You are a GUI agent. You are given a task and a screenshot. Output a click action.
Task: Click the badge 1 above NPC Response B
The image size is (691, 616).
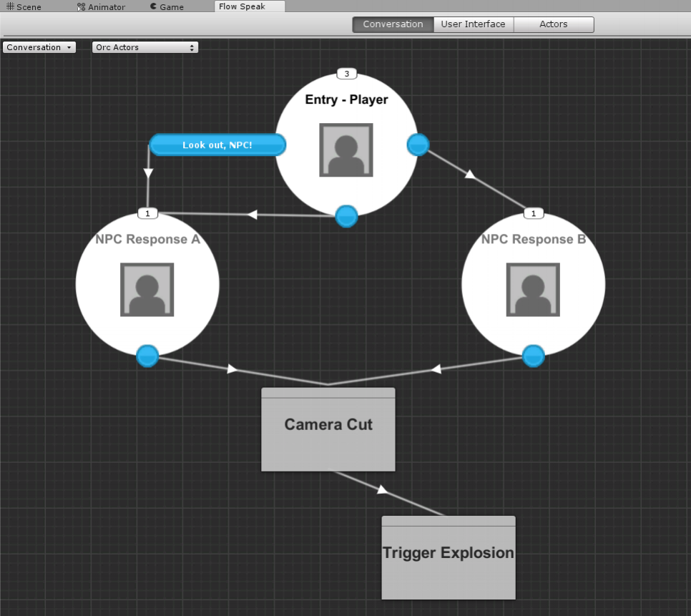[533, 212]
